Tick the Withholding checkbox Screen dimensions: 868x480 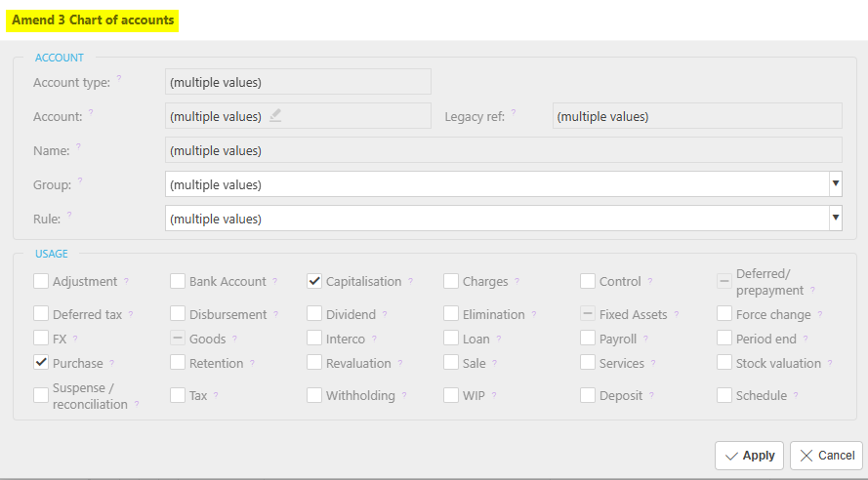coord(314,395)
